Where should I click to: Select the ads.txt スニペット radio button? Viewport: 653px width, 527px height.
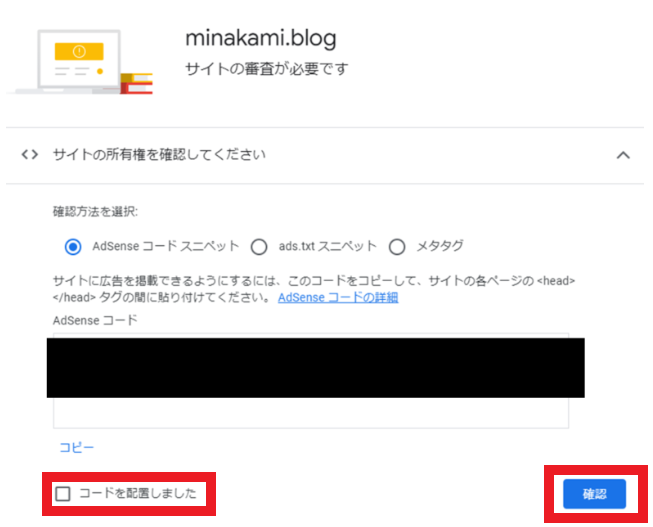tap(259, 247)
